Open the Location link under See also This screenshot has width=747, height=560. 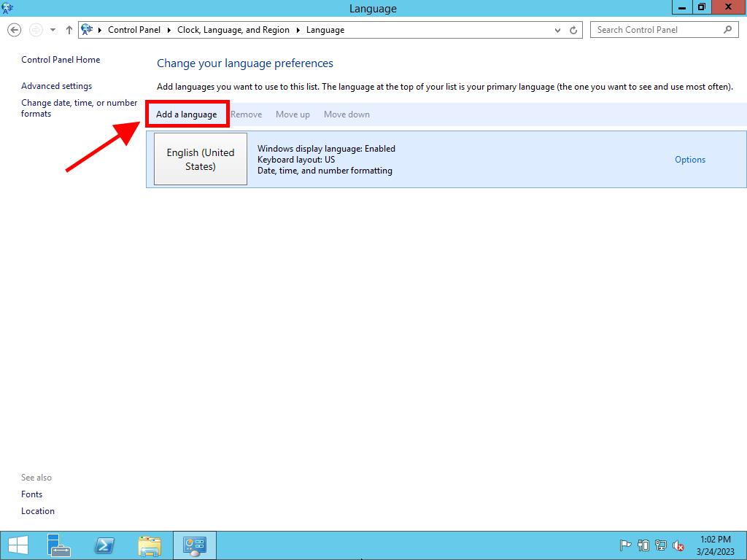click(38, 511)
